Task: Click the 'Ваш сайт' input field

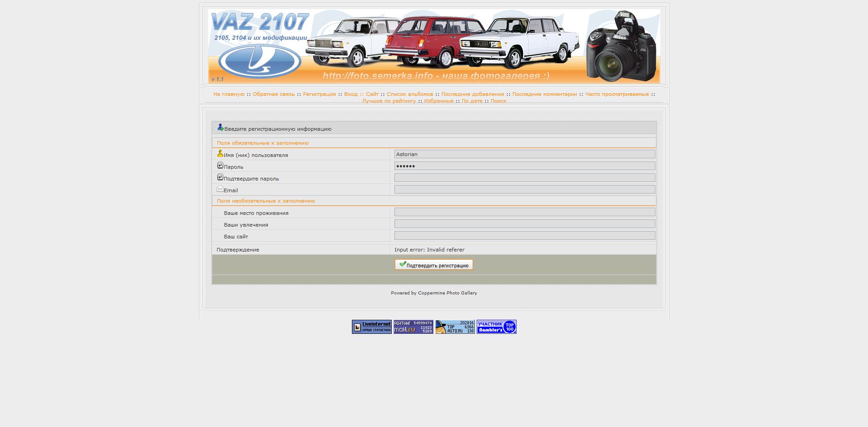Action: point(524,236)
